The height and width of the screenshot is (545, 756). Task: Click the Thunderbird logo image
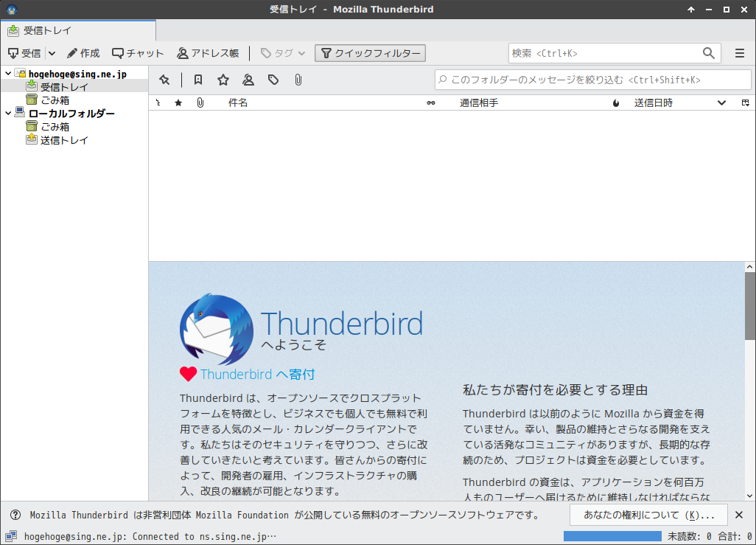pyautogui.click(x=217, y=329)
